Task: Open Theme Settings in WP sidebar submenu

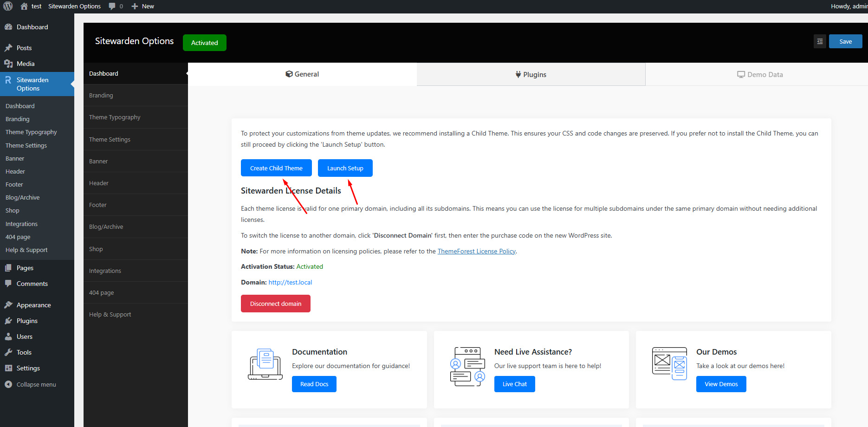Action: [26, 145]
